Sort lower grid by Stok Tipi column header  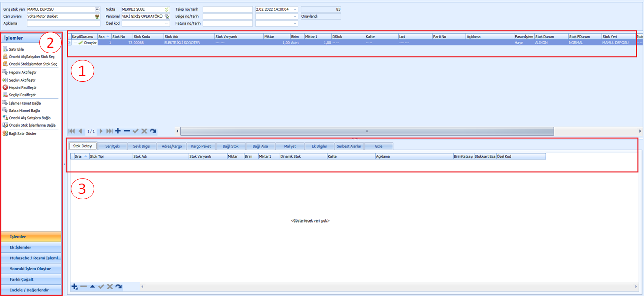(x=111, y=157)
